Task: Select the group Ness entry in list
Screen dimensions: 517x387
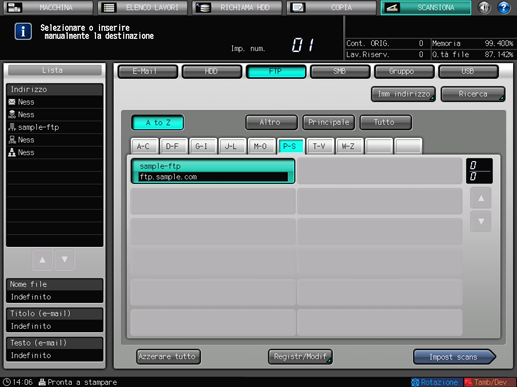Action: point(54,153)
